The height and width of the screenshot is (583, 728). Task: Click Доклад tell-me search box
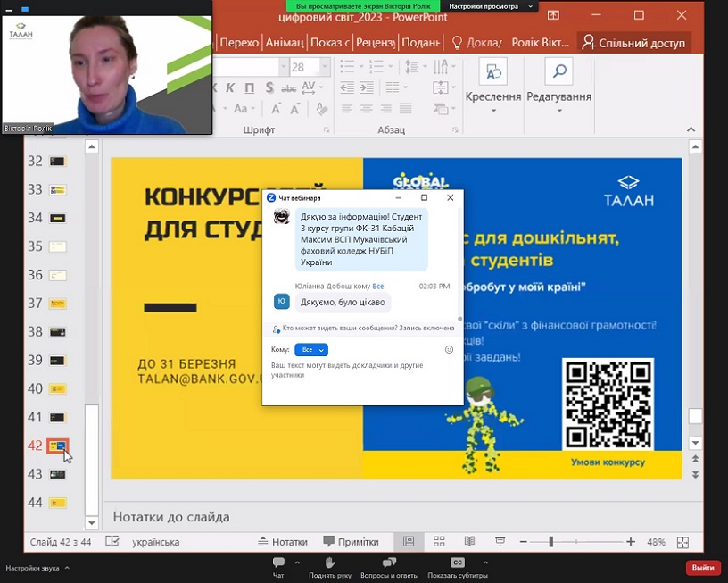coord(478,43)
